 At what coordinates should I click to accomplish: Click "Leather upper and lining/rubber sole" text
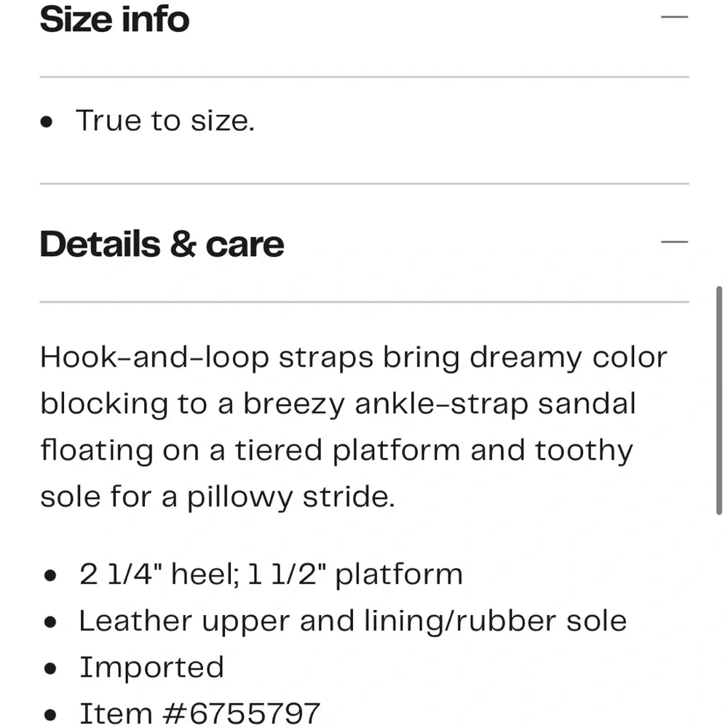[x=352, y=621]
